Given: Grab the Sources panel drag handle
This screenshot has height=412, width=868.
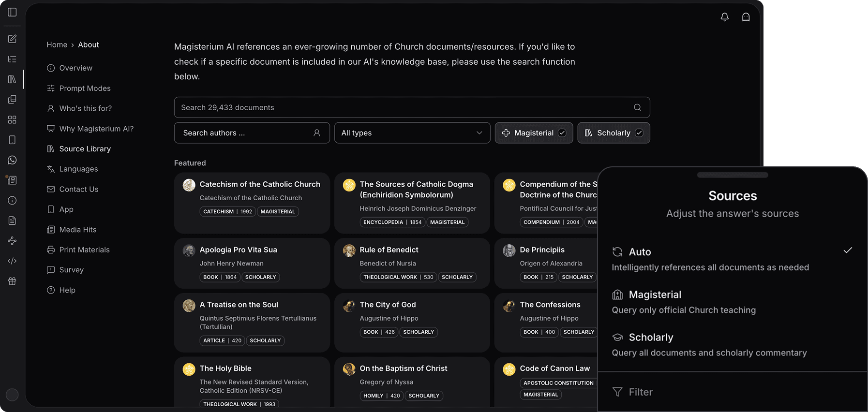Looking at the screenshot, I should [732, 175].
